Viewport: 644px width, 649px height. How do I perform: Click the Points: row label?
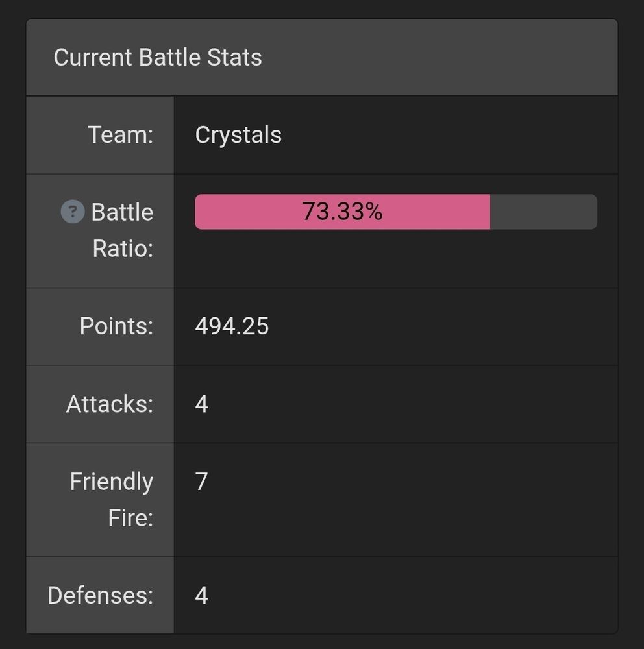pos(116,326)
